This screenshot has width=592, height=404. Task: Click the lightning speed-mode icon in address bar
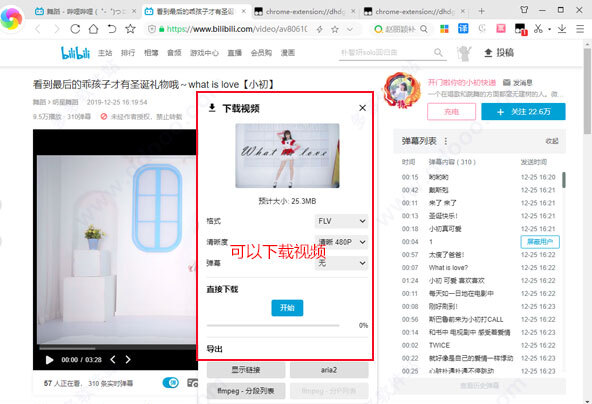(x=320, y=29)
